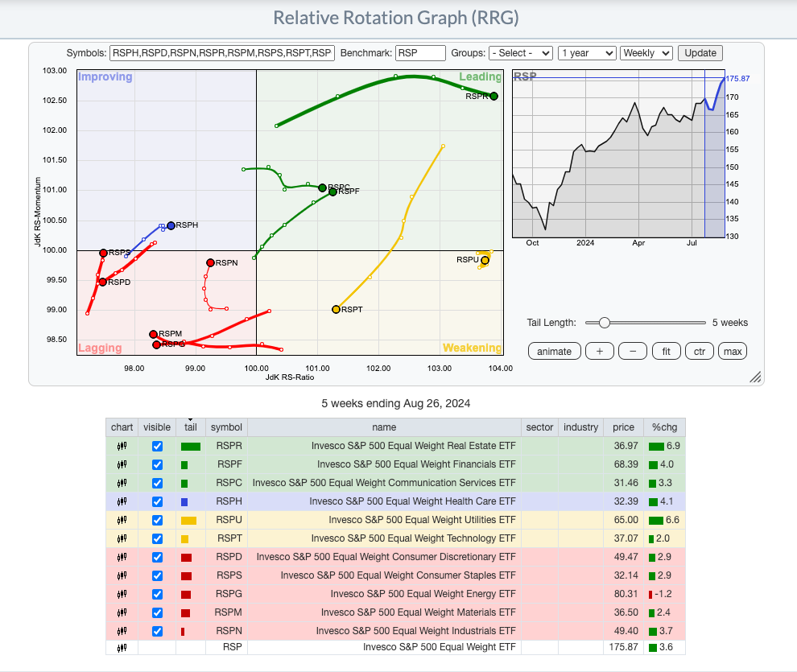Sort table by sector column
The height and width of the screenshot is (672, 797).
(540, 427)
